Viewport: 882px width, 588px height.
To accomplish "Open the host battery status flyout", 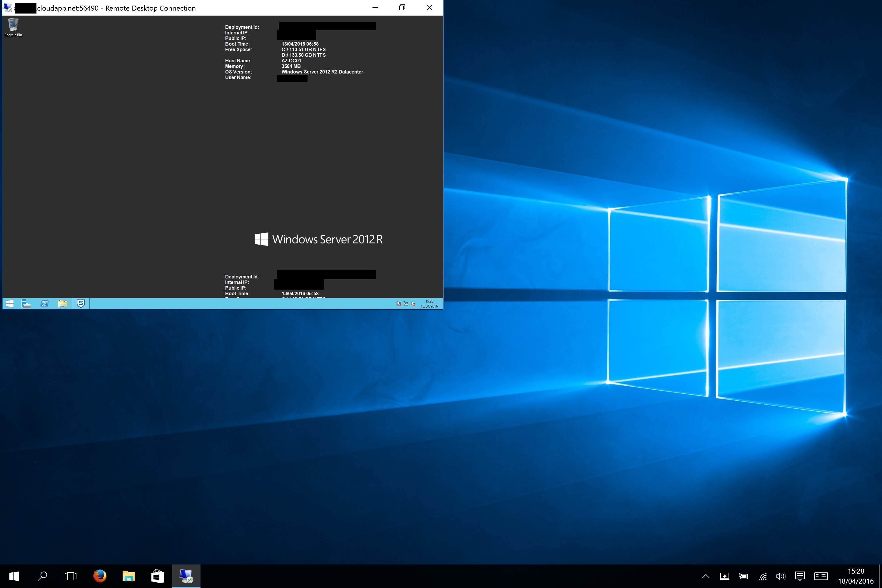I will tap(744, 576).
